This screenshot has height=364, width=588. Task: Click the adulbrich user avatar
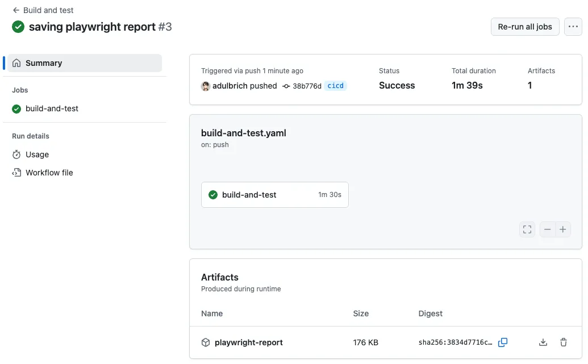tap(206, 86)
